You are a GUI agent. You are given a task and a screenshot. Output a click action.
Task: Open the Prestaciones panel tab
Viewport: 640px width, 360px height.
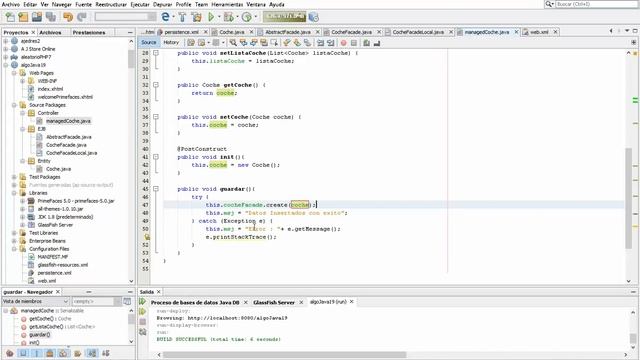89,32
